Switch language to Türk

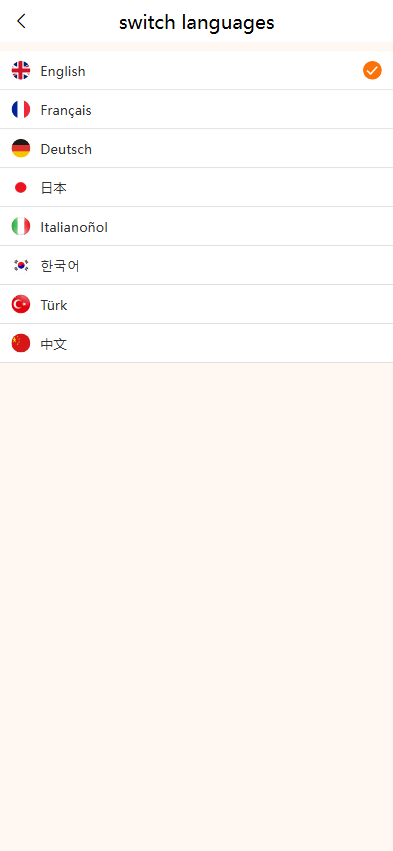coord(196,305)
